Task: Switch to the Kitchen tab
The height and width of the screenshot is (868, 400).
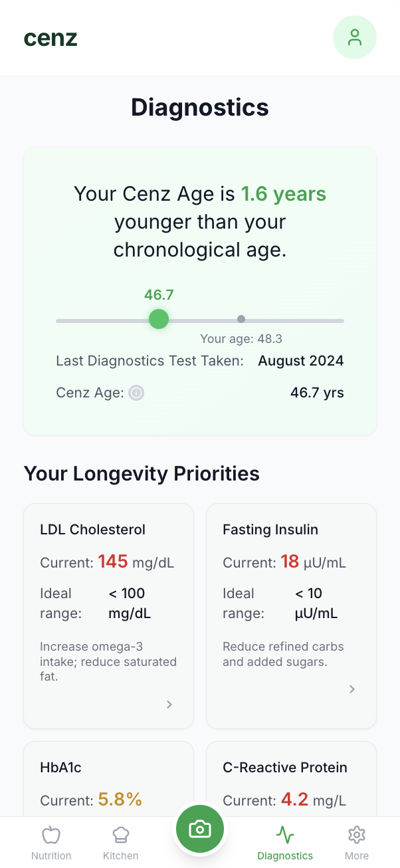Action: (x=120, y=841)
